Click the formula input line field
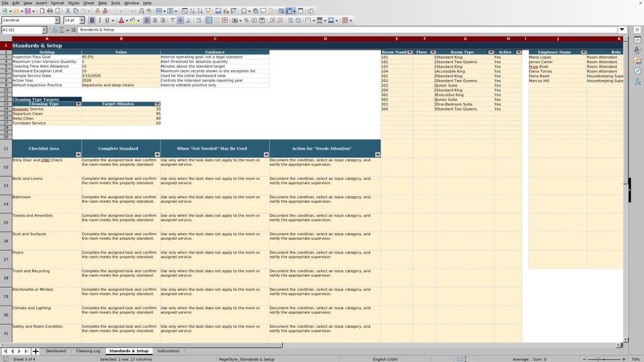 [x=348, y=30]
